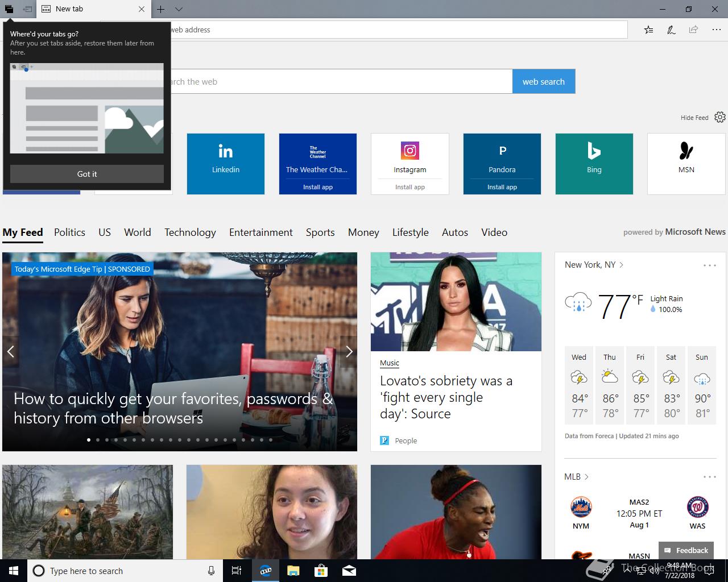The width and height of the screenshot is (728, 582).
Task: Click the feed settings gear icon
Action: click(720, 117)
